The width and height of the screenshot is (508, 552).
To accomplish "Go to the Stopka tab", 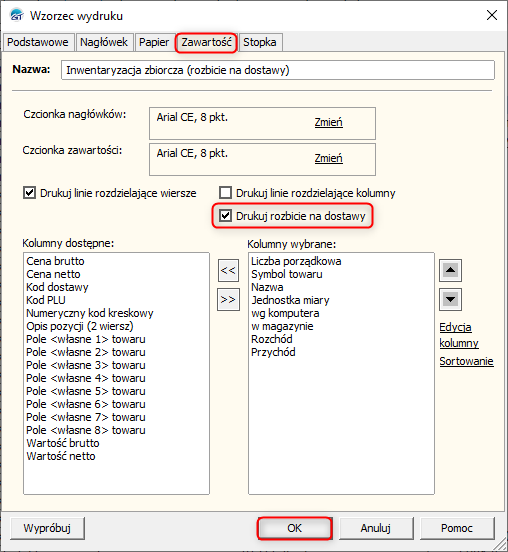I will click(260, 42).
